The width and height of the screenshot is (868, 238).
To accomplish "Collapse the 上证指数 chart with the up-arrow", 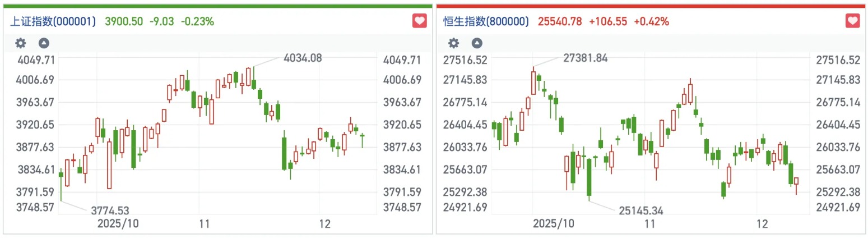I will (44, 43).
